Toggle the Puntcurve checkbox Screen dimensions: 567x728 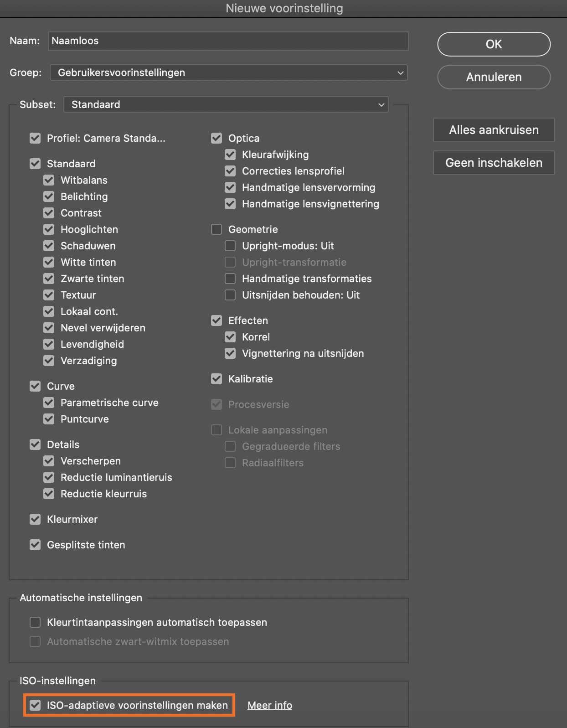coord(49,419)
